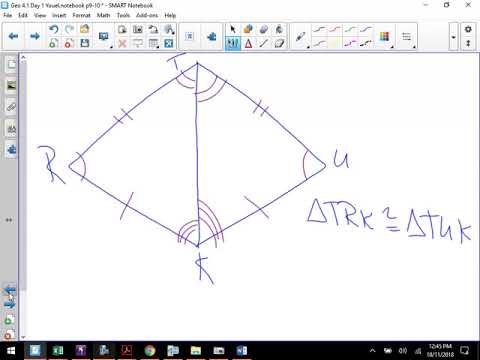Expand the toolbar overflow arrow
This screenshot has width=480, height=360.
pyautogui.click(x=453, y=37)
